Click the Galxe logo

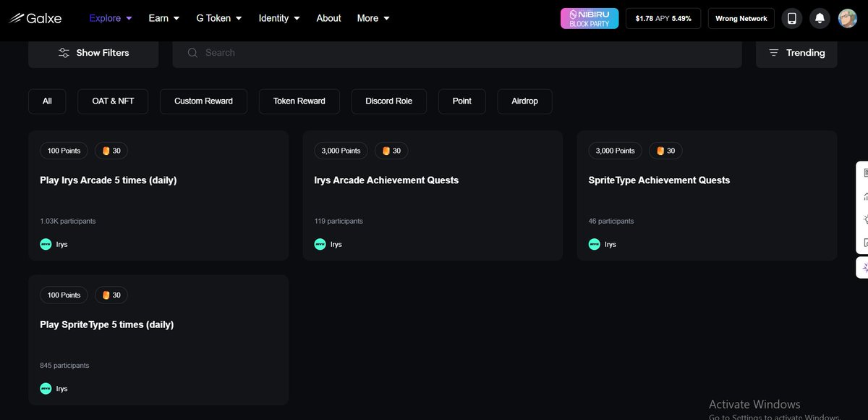point(35,18)
